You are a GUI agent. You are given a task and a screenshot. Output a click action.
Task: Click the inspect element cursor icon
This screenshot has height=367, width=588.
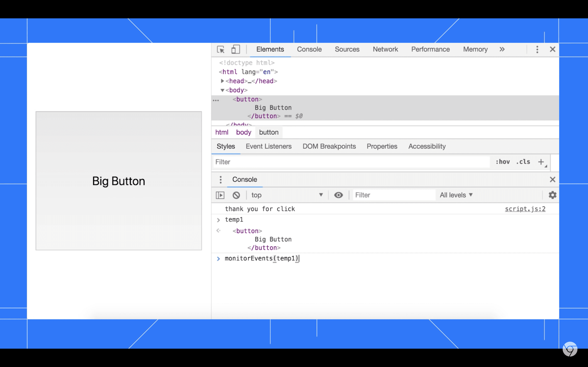point(221,50)
